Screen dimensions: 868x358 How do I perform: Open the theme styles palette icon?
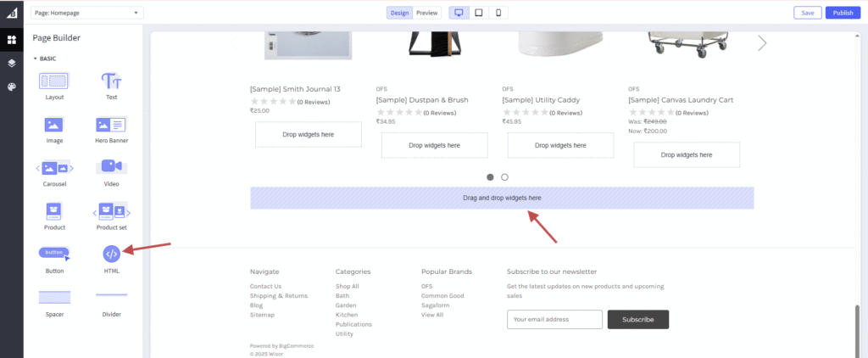tap(12, 87)
